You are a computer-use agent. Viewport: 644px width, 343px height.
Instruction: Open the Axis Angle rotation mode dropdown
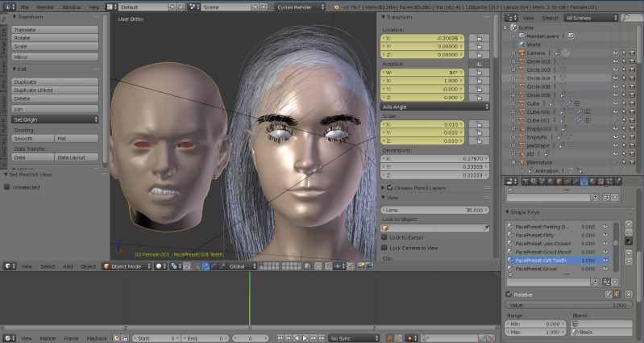435,107
